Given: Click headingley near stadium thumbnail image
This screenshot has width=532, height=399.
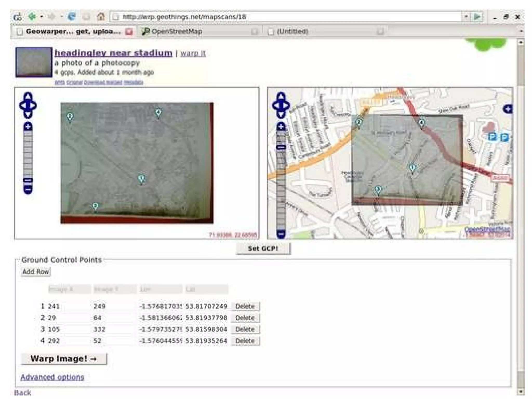Looking at the screenshot, I should pyautogui.click(x=34, y=62).
